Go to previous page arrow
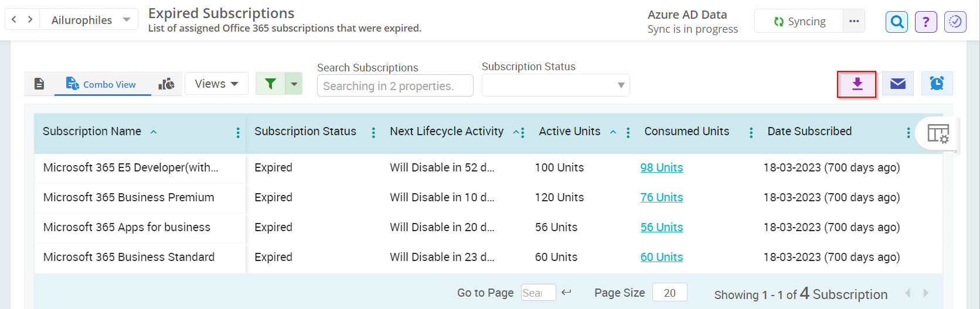The height and width of the screenshot is (309, 980). [x=908, y=293]
